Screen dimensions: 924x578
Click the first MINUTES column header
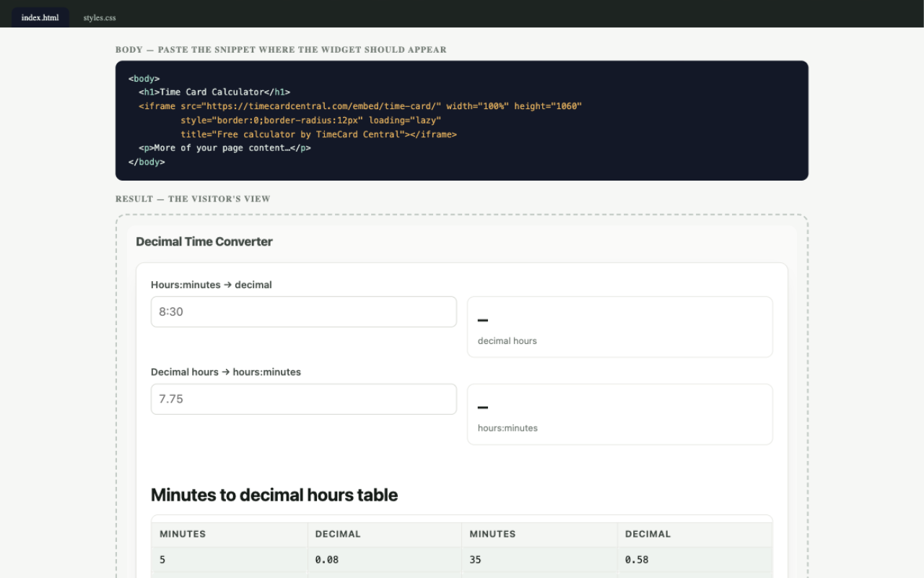(x=230, y=534)
